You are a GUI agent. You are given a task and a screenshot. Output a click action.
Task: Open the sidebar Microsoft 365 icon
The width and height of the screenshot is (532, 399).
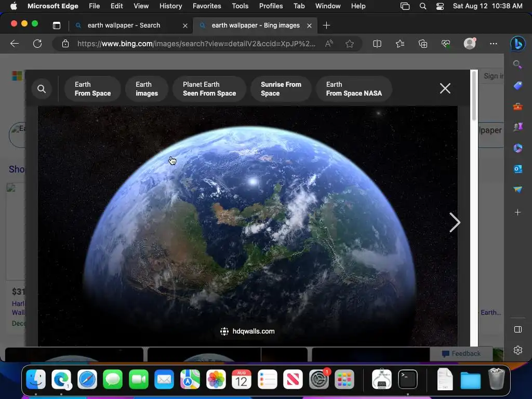(517, 148)
